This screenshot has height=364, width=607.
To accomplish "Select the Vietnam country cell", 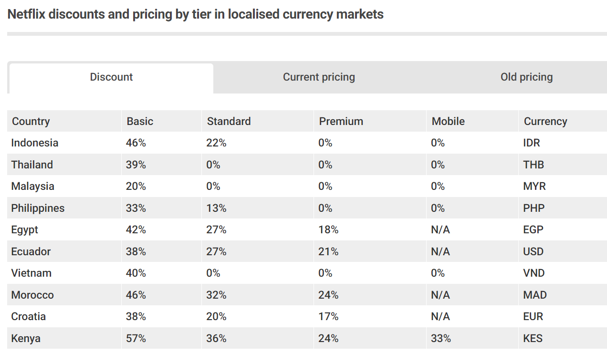I will [x=31, y=273].
